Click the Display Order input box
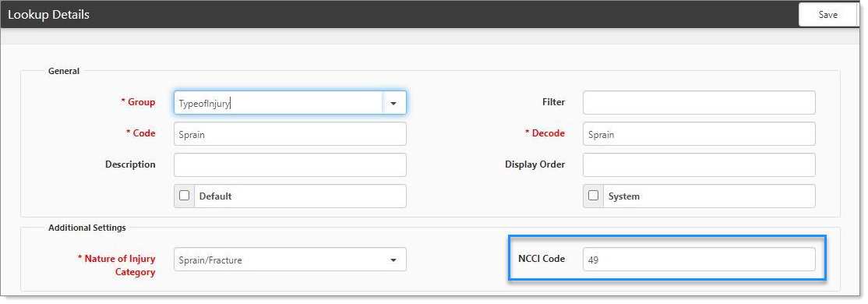This screenshot has height=304, width=868. point(699,165)
